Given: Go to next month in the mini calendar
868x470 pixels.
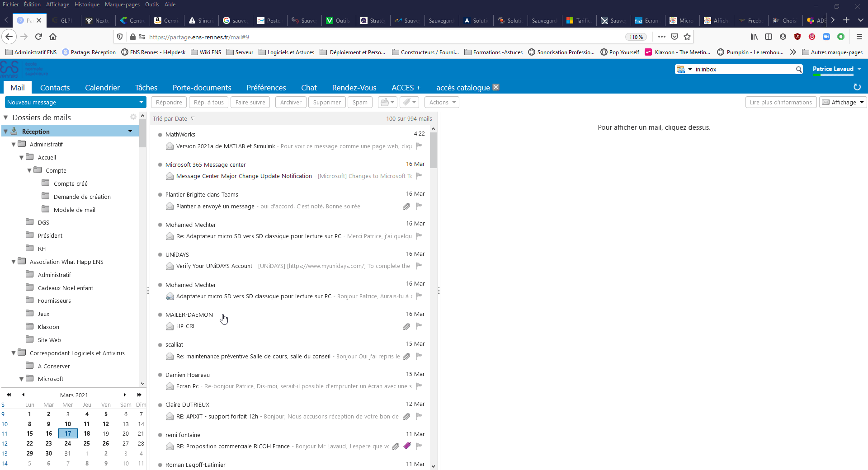Looking at the screenshot, I should tap(125, 395).
